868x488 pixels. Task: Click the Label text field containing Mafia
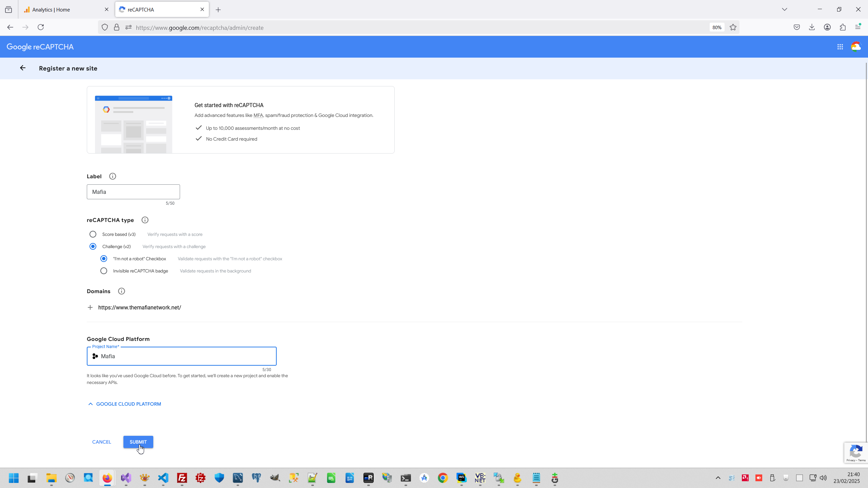tap(133, 192)
